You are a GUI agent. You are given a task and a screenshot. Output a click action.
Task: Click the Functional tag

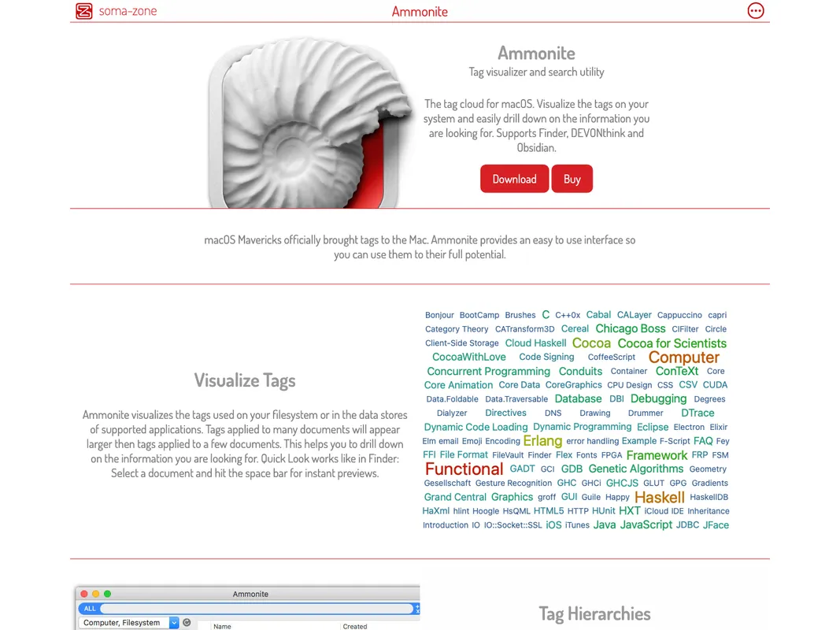coord(464,469)
